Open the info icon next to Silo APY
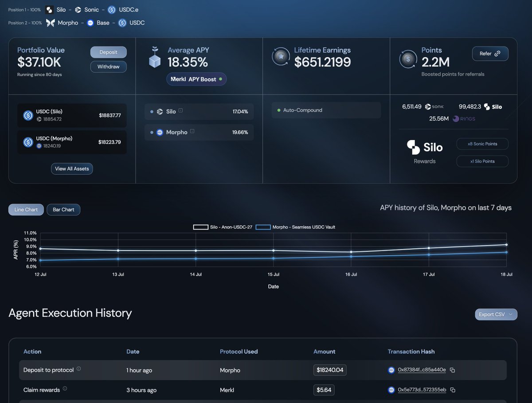Image resolution: width=532 pixels, height=403 pixels. pos(180,111)
